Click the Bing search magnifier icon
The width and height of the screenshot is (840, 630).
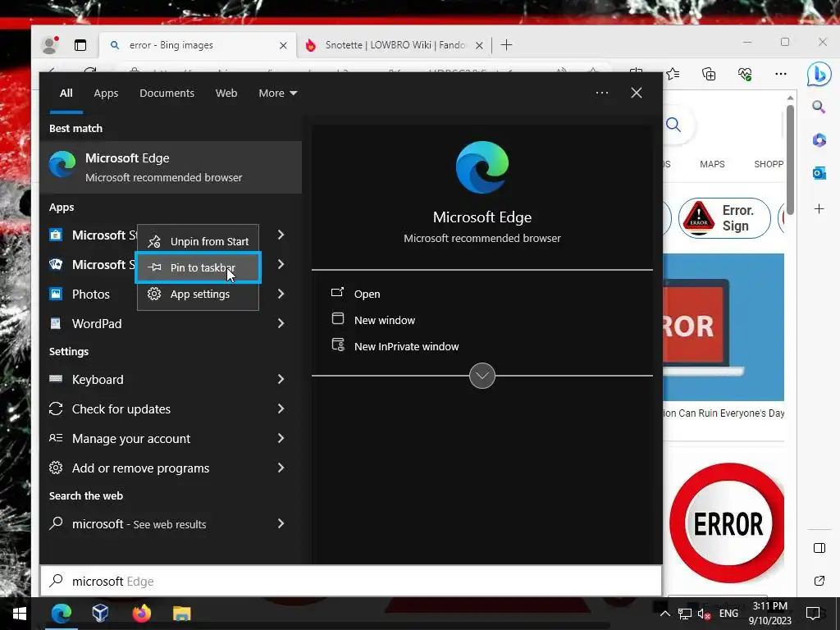click(673, 126)
